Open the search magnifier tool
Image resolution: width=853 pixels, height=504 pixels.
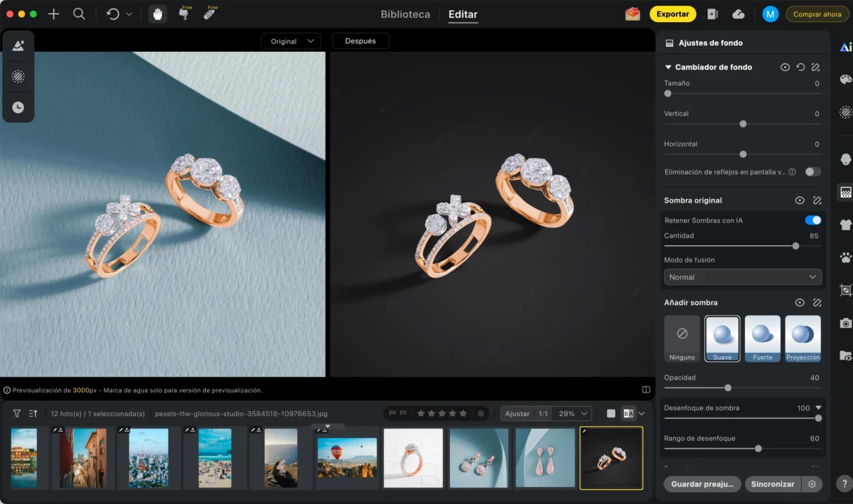pos(80,14)
